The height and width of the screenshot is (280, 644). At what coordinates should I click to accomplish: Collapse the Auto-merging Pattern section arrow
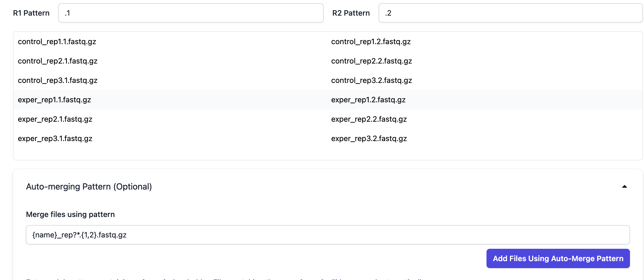click(x=624, y=187)
